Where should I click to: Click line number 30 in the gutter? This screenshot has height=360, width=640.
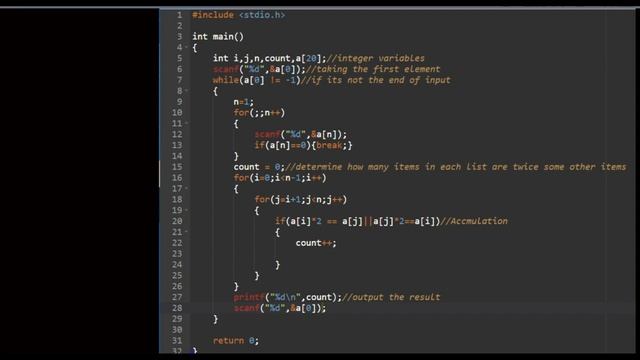[x=177, y=330]
